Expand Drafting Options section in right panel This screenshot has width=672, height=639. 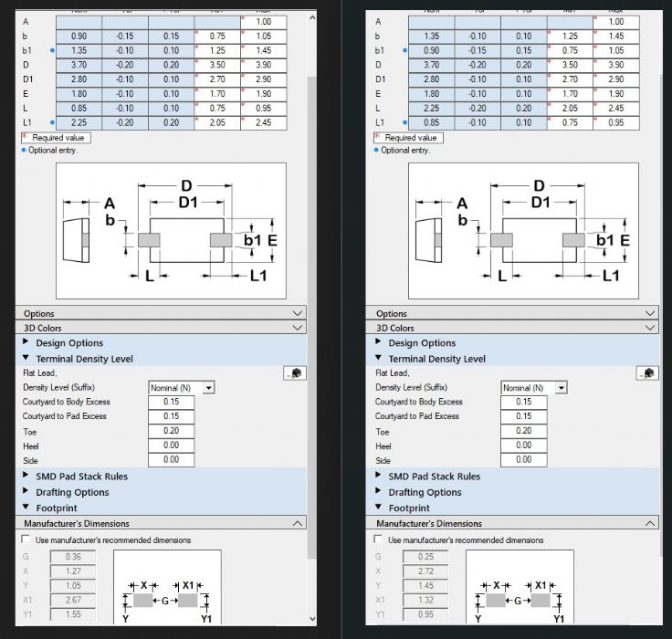(379, 492)
